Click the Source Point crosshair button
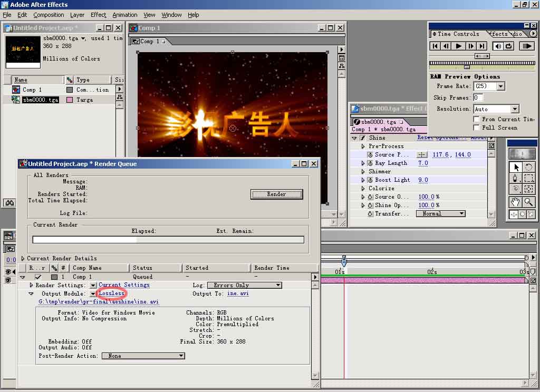This screenshot has width=540, height=392. 422,155
